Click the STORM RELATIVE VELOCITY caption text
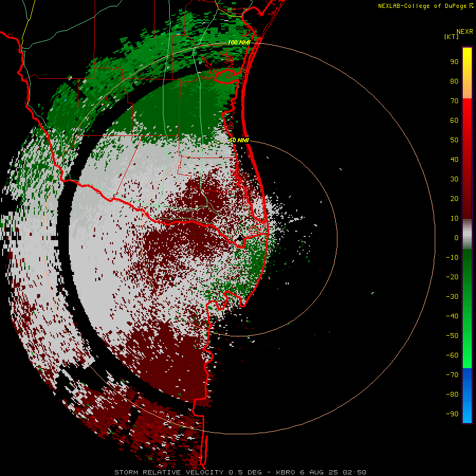 click(169, 472)
